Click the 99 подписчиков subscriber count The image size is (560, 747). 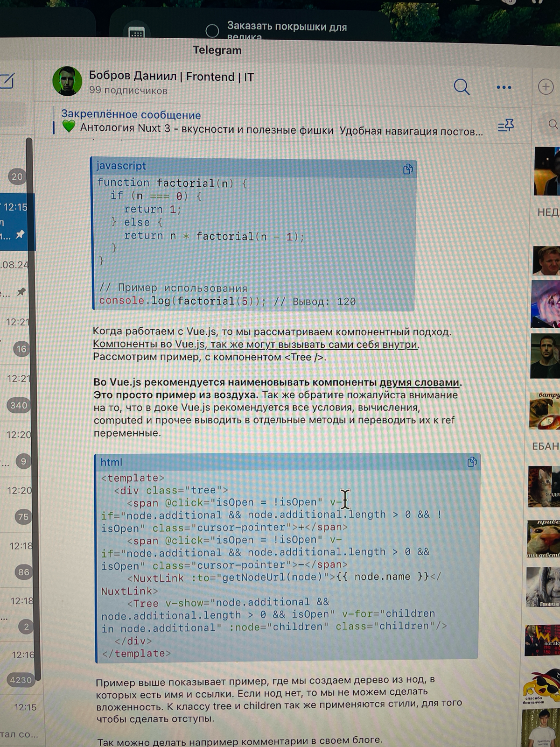click(128, 91)
